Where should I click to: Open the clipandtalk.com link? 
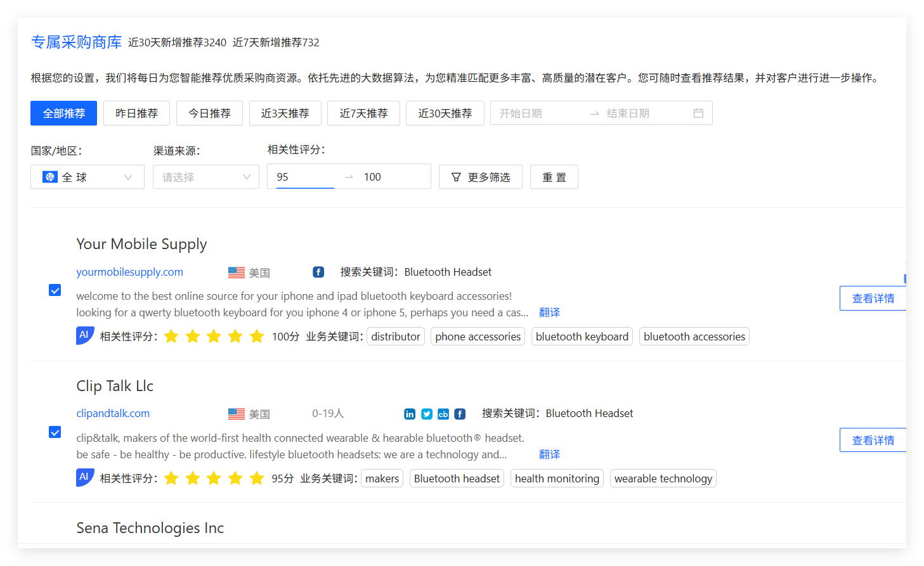point(113,413)
